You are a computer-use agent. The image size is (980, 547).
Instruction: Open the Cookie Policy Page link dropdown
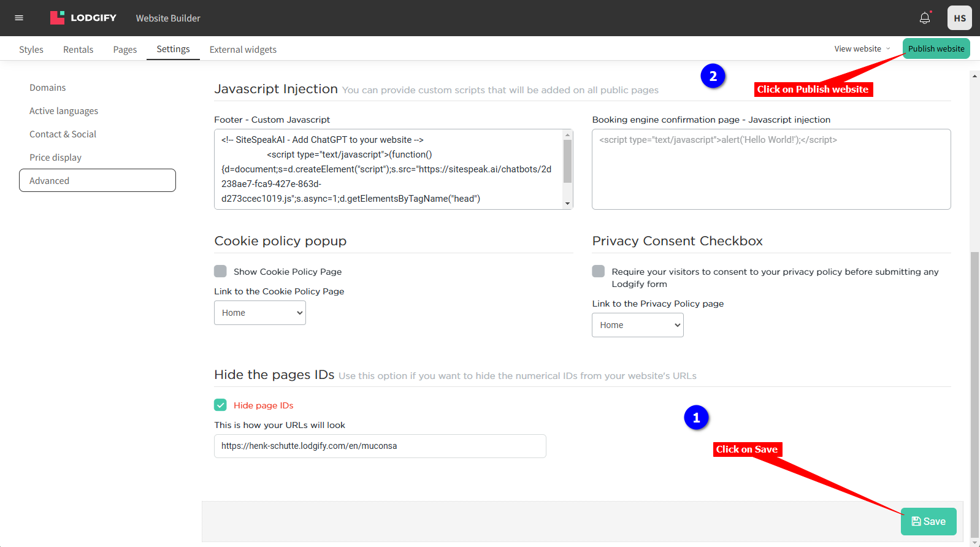(260, 313)
